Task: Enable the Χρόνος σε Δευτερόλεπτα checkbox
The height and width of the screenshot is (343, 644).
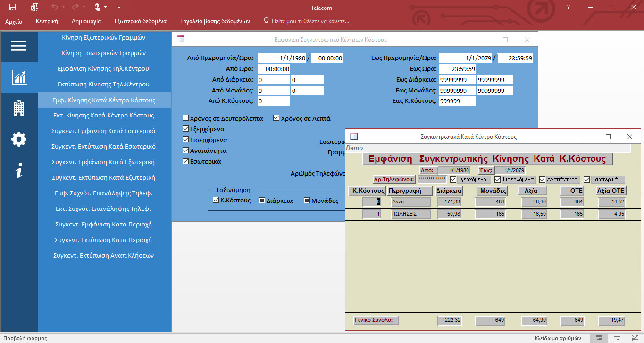Action: click(186, 118)
